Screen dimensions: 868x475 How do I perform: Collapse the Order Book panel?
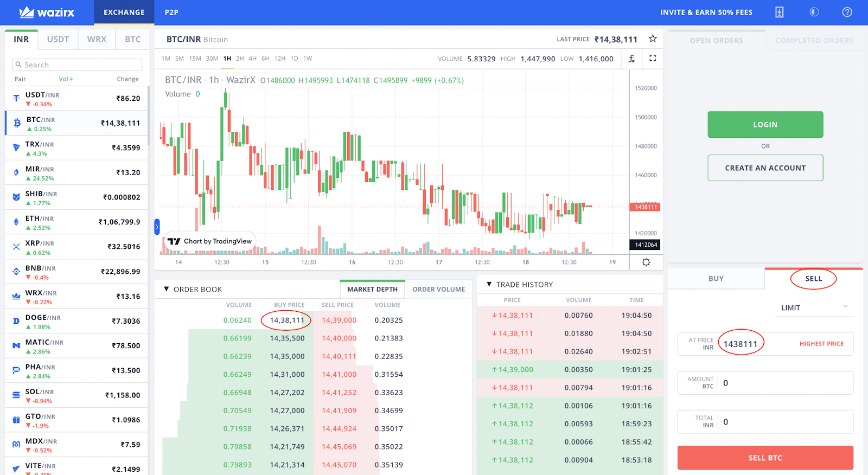coord(167,289)
